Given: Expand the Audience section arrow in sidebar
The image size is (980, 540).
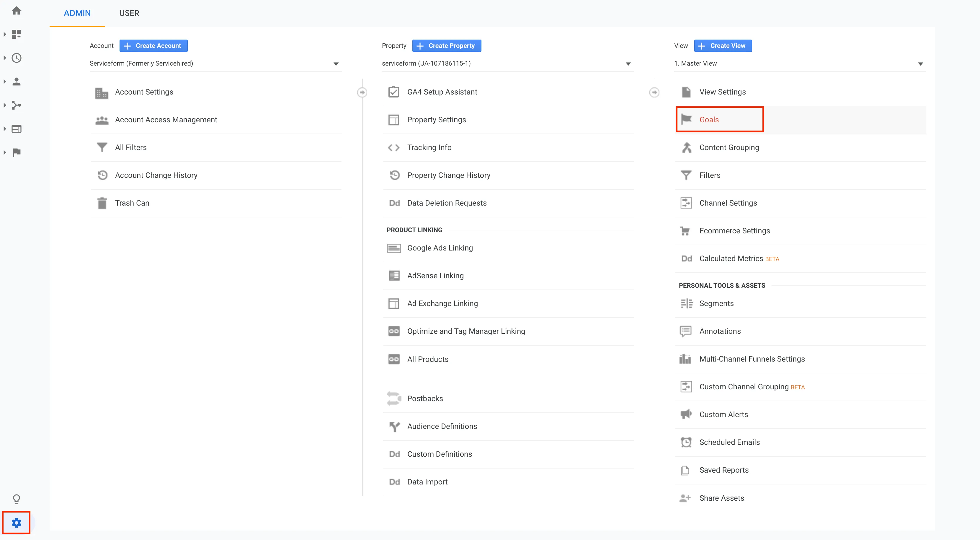Looking at the screenshot, I should click(x=5, y=82).
